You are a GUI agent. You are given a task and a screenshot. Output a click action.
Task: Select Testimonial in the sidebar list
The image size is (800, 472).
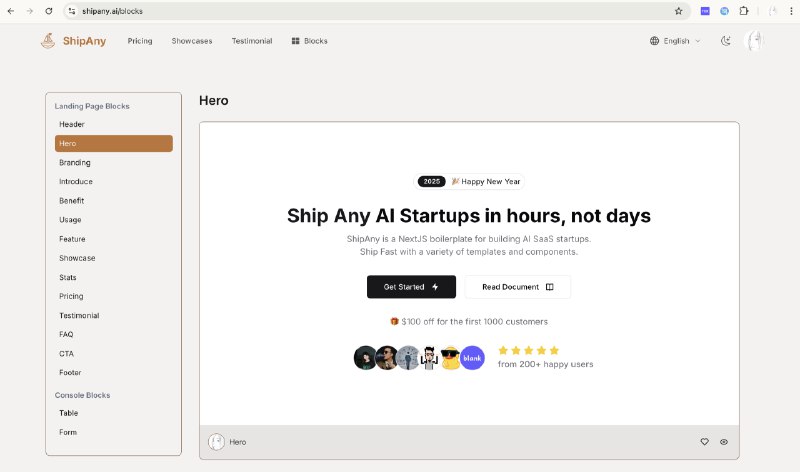(x=114, y=315)
